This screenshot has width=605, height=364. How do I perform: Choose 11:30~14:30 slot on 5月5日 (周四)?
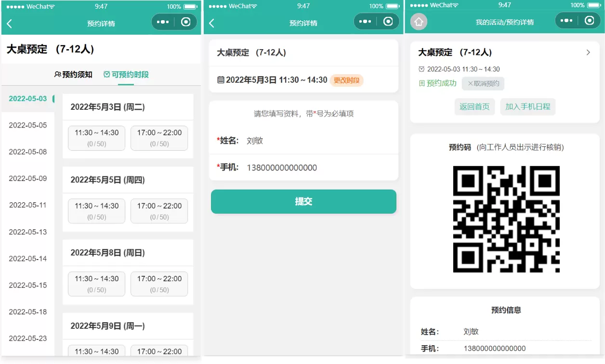pos(96,211)
